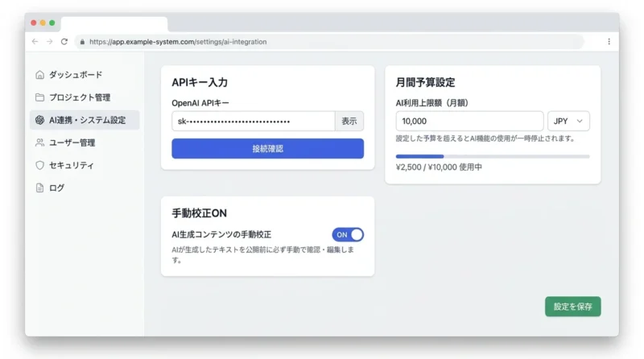The width and height of the screenshot is (644, 359).
Task: Click the AI生成コンテンツの手動校正 label
Action: tap(221, 234)
